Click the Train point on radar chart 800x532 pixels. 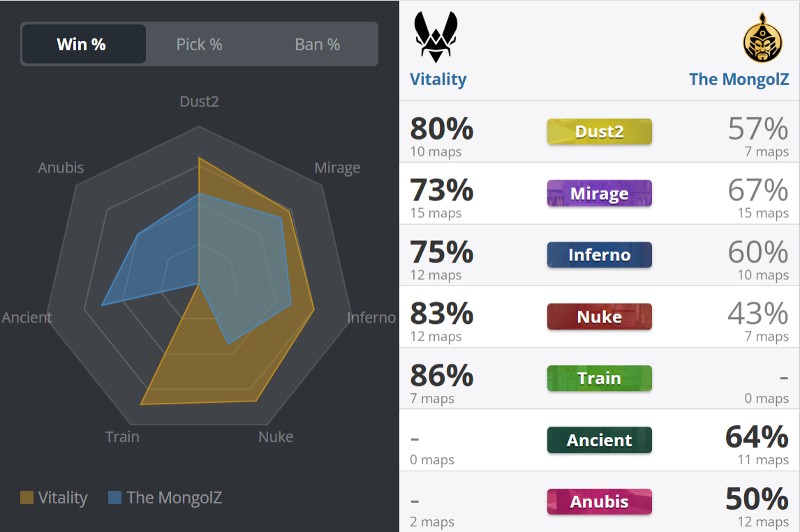point(141,404)
